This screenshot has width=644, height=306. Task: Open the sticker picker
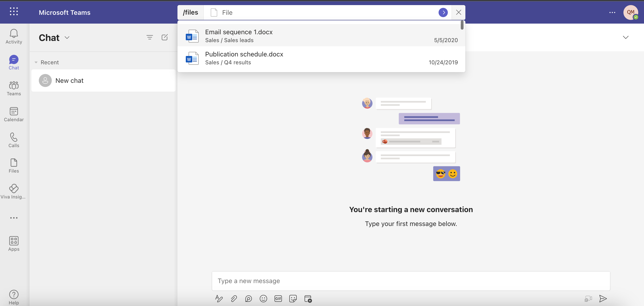tap(293, 299)
